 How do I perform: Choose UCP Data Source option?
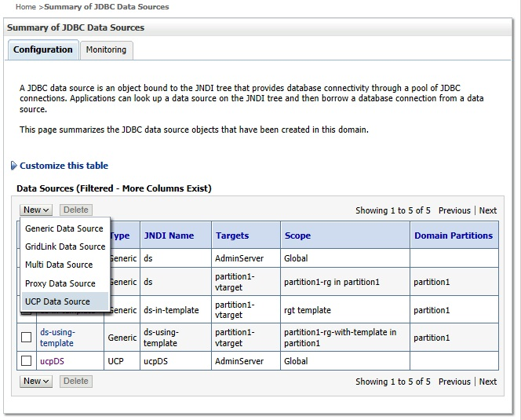click(57, 301)
